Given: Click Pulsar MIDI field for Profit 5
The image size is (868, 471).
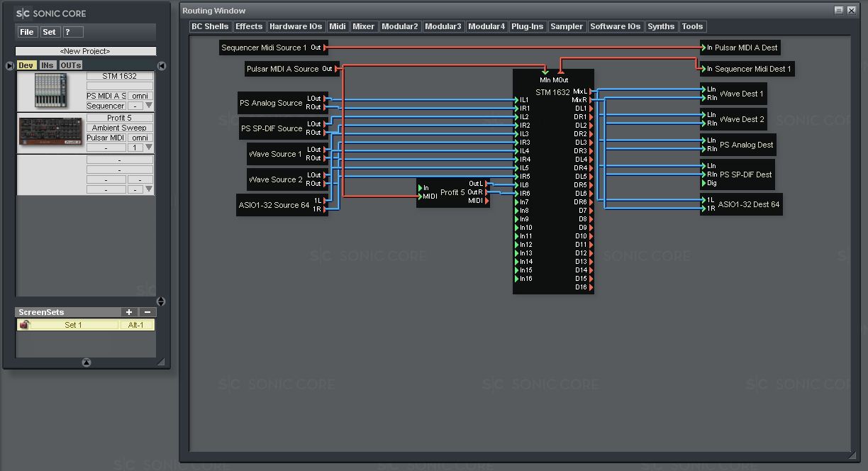Looking at the screenshot, I should coord(106,138).
